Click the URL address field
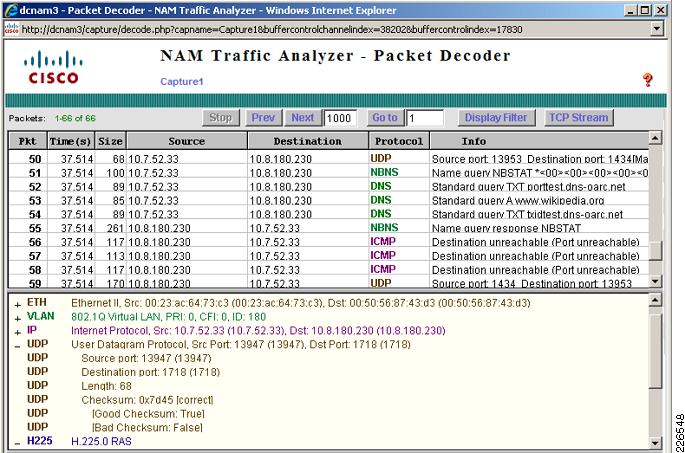This screenshot has height=453, width=685. [334, 29]
